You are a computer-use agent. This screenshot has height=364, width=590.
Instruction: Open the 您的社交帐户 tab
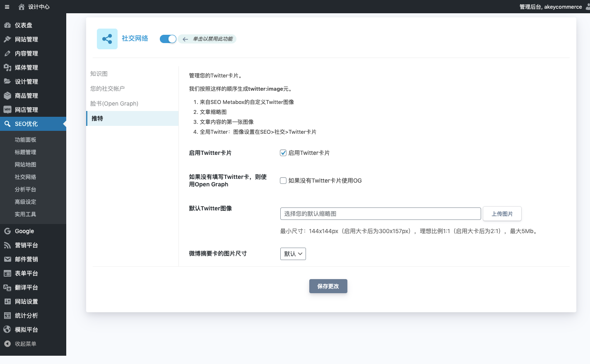coord(108,89)
